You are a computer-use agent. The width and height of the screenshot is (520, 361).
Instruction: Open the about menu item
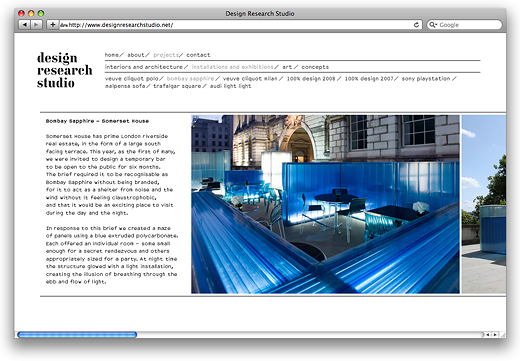click(136, 55)
